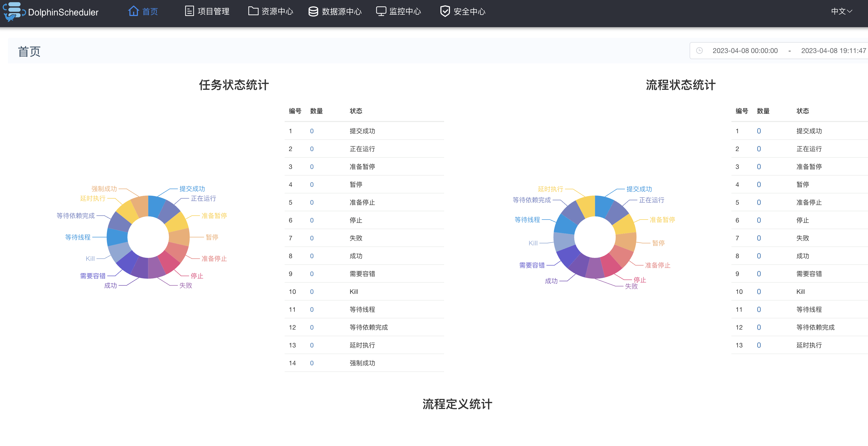This screenshot has width=868, height=446.
Task: Open the 中文 language dropdown
Action: pos(841,11)
